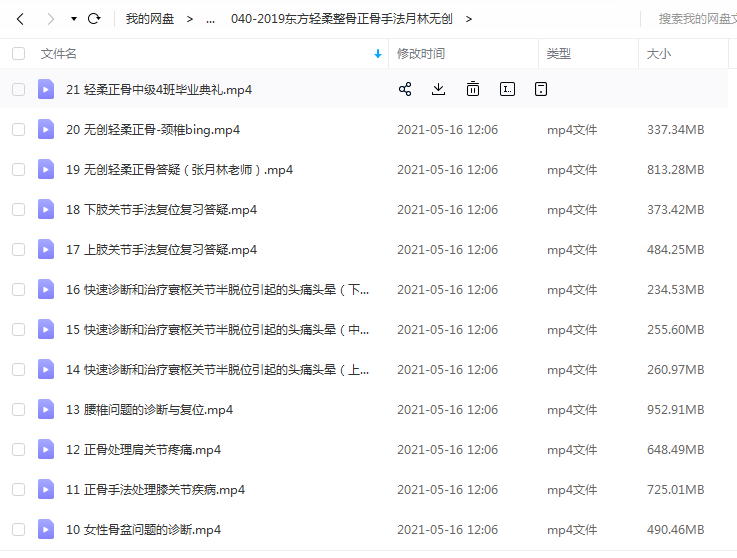The width and height of the screenshot is (737, 558).
Task: Select file name 10 女性骨盆问题的诊断.mp4
Action: pyautogui.click(x=143, y=529)
